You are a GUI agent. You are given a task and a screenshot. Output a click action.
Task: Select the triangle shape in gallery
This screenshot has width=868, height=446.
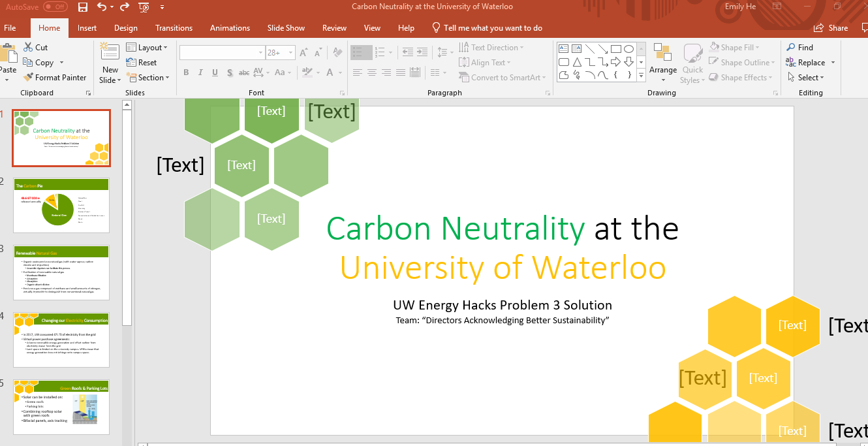pos(576,62)
